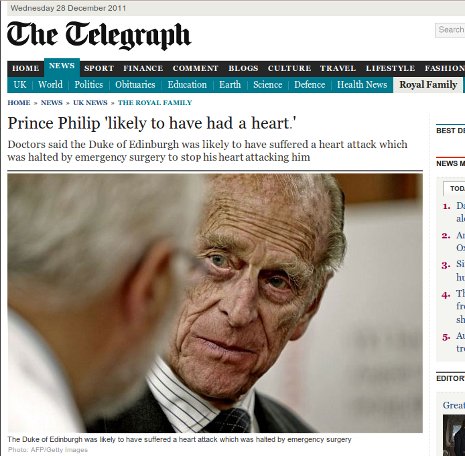Click the Search input field
The height and width of the screenshot is (456, 465).
pos(450,30)
